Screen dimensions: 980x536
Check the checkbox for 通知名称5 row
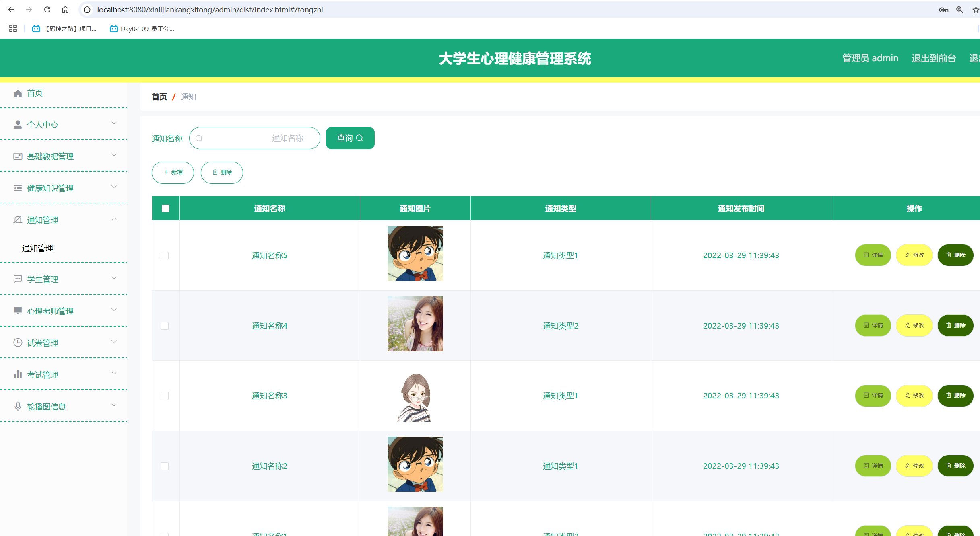pyautogui.click(x=165, y=255)
